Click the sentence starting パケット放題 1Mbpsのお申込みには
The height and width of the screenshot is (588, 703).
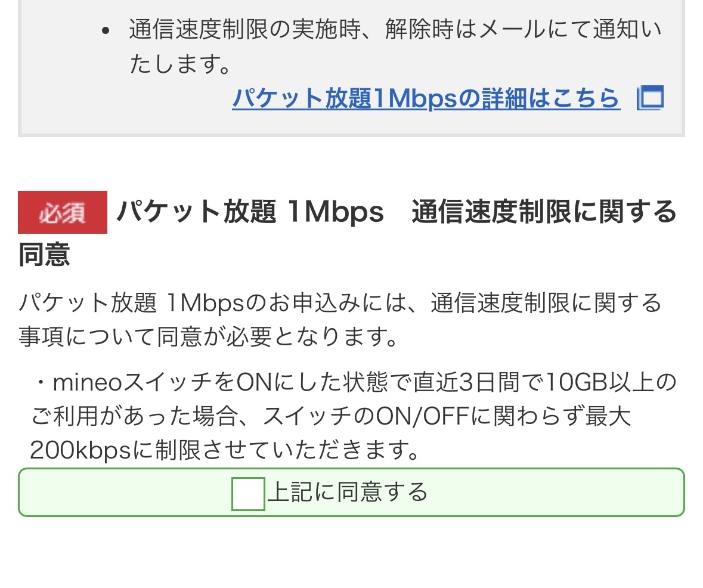pos(340,303)
